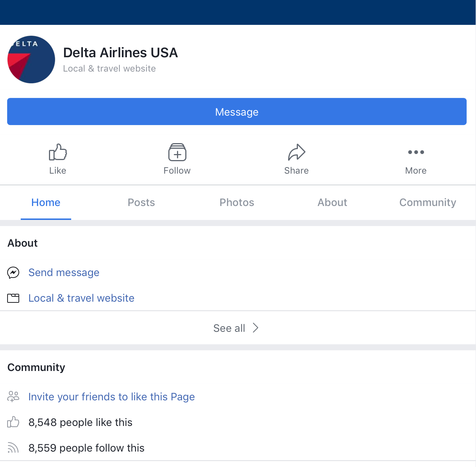
Task: Open the About tab
Action: click(332, 203)
